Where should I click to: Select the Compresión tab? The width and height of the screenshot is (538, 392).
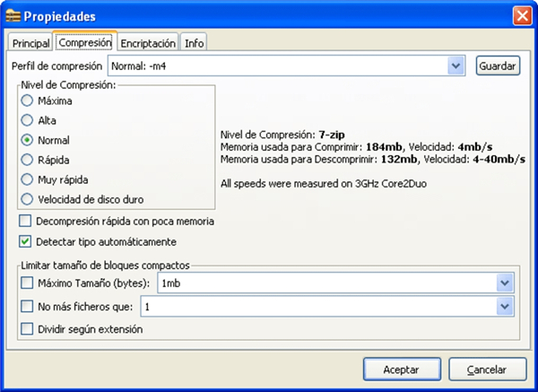[x=85, y=42]
